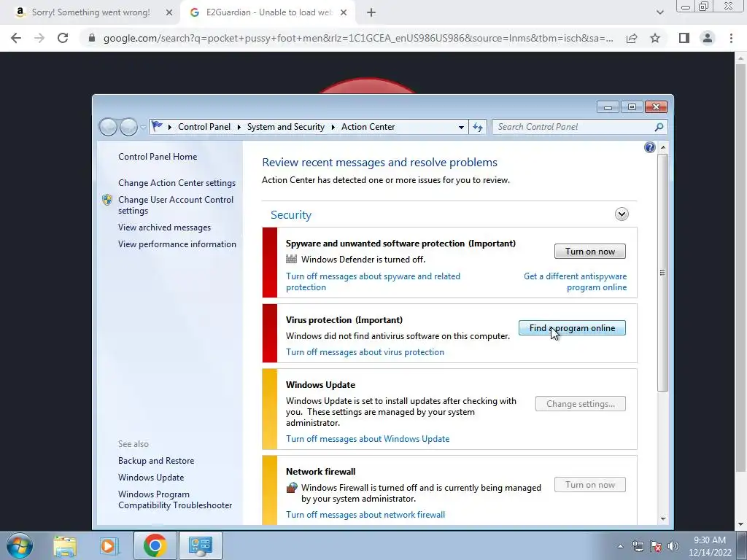This screenshot has width=747, height=560.
Task: Click the Chrome forward arrow
Action: (39, 38)
